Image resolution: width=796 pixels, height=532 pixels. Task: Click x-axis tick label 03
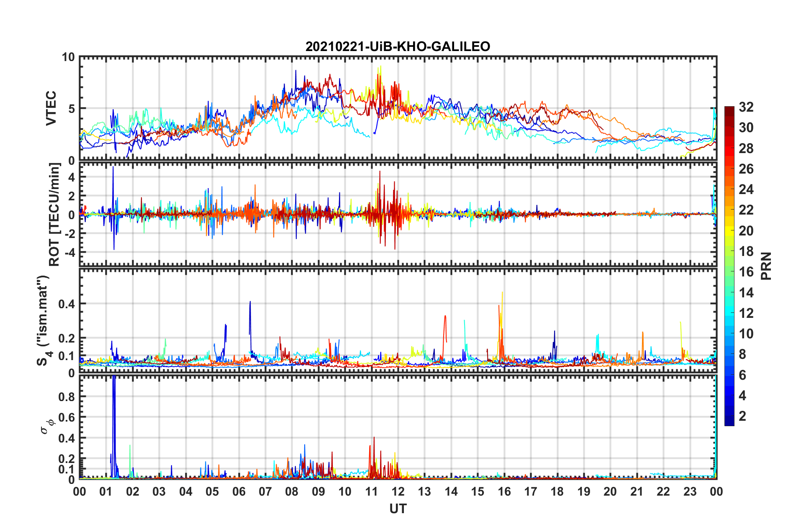click(159, 491)
